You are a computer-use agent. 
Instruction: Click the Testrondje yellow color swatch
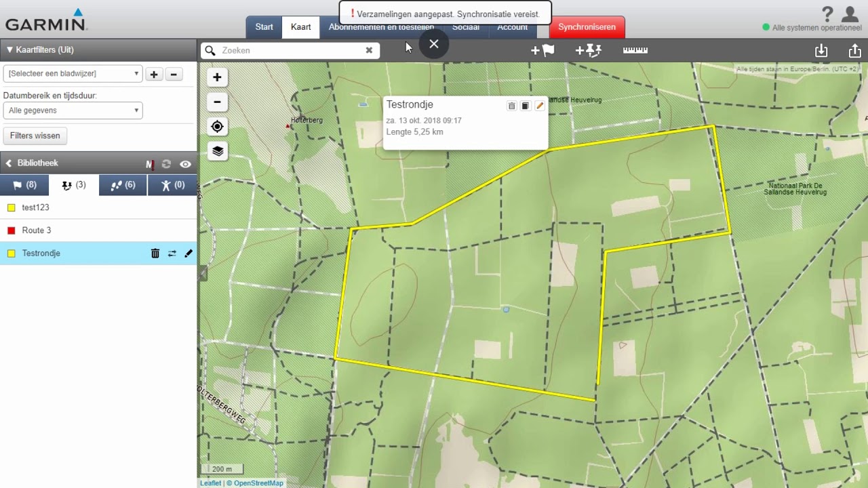(12, 253)
